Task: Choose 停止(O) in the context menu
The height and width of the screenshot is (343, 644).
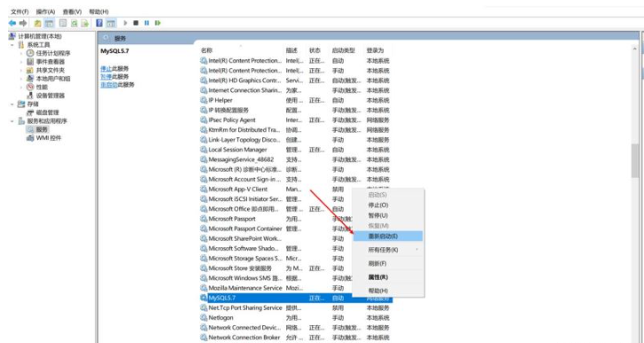Action: pyautogui.click(x=388, y=205)
